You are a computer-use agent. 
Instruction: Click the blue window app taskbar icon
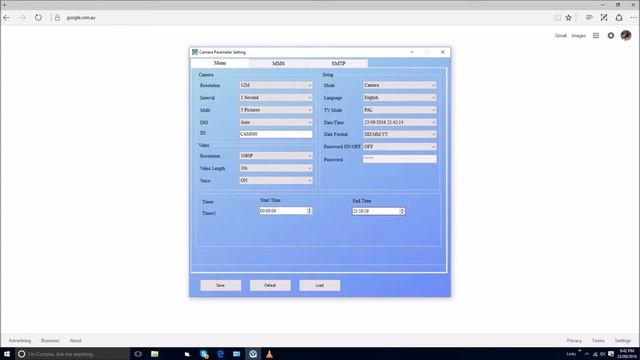[x=236, y=354]
